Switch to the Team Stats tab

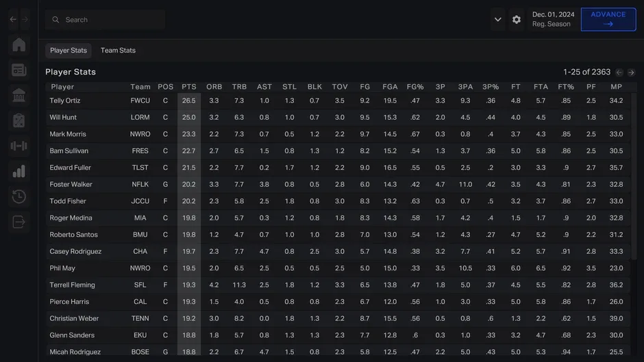[118, 51]
